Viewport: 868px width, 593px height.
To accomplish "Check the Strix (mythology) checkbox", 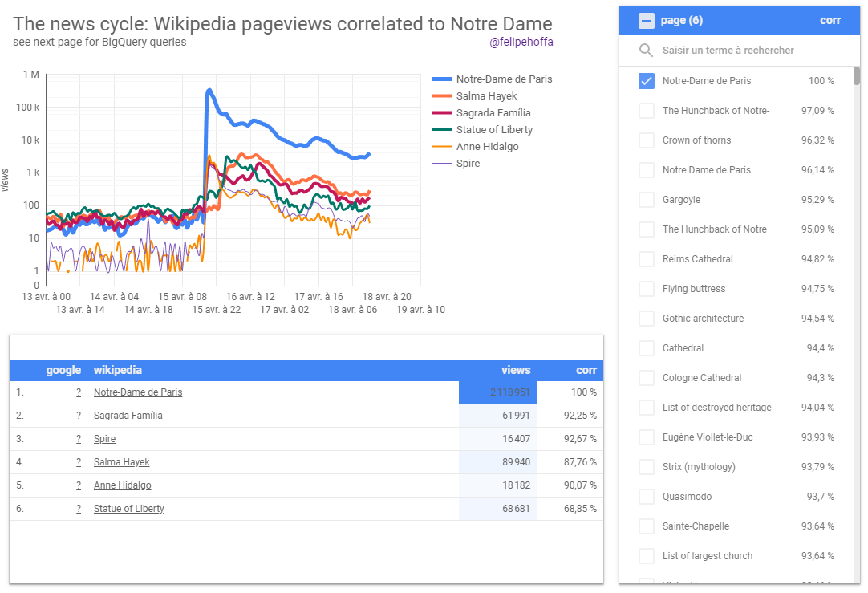I will [x=646, y=467].
